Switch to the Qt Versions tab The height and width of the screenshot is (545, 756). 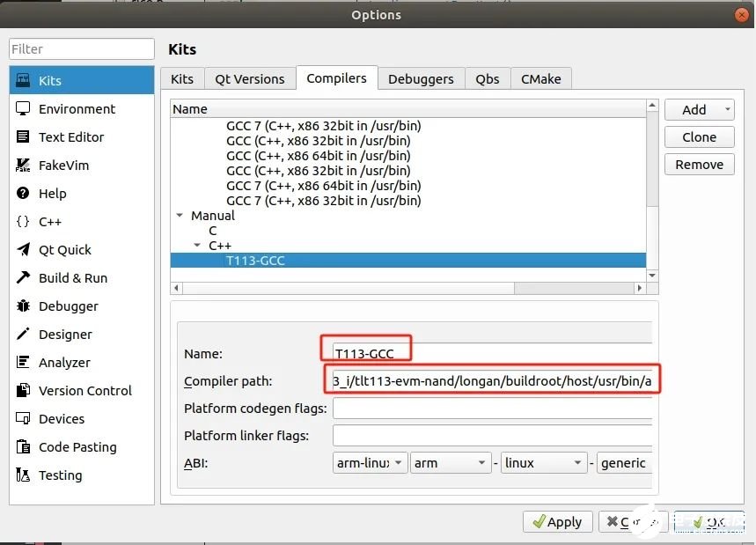coord(250,78)
